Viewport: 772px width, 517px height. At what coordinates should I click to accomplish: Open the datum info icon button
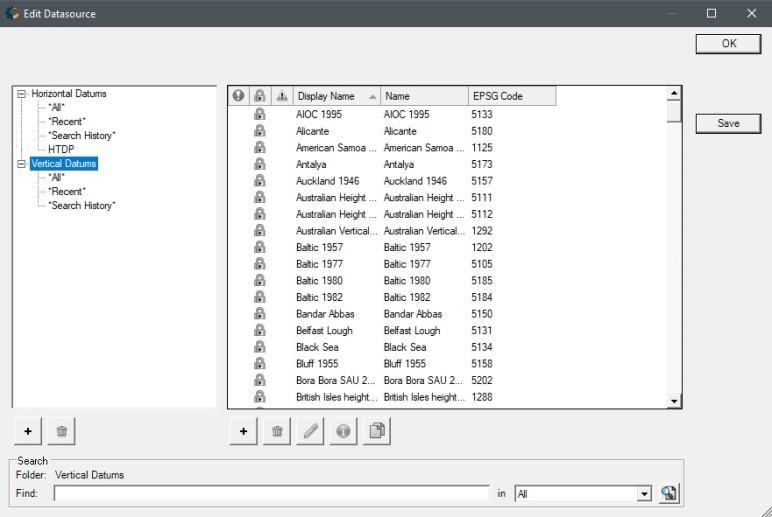point(343,431)
